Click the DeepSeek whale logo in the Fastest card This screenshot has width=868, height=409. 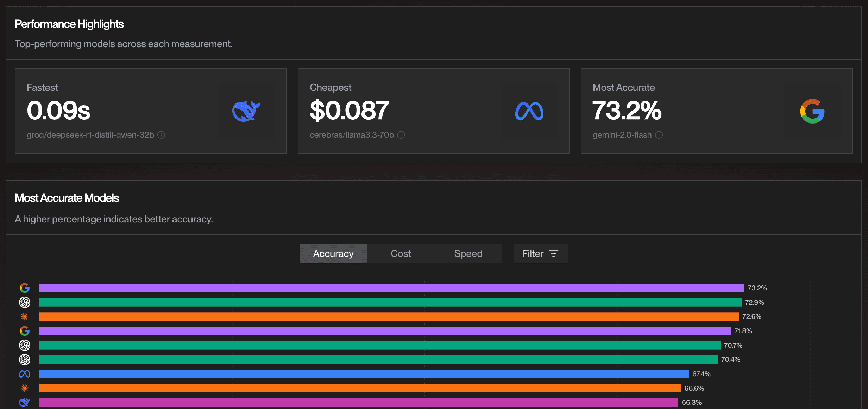(x=247, y=111)
